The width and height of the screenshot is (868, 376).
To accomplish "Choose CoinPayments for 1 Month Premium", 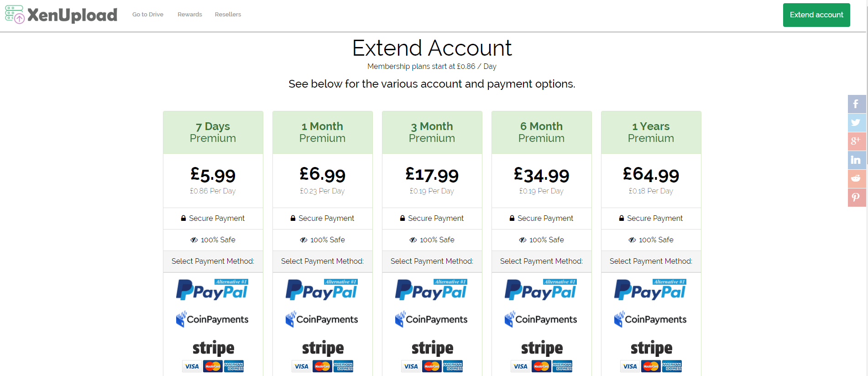I will click(x=322, y=319).
